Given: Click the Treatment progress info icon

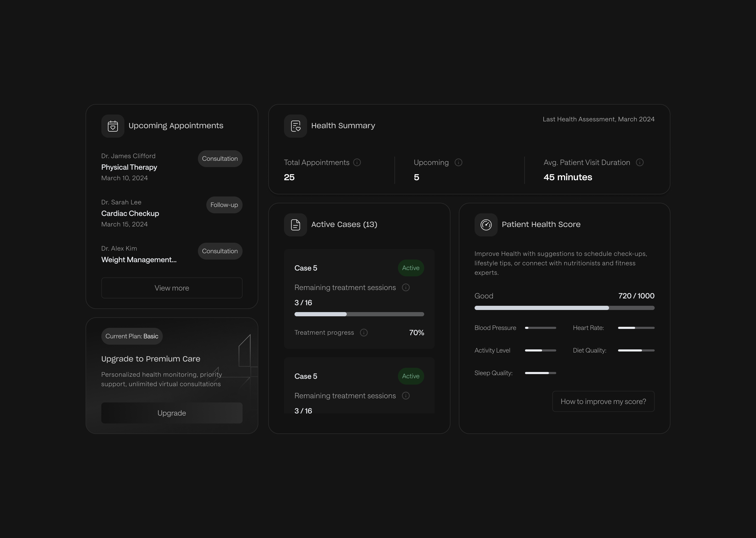Looking at the screenshot, I should click(364, 333).
